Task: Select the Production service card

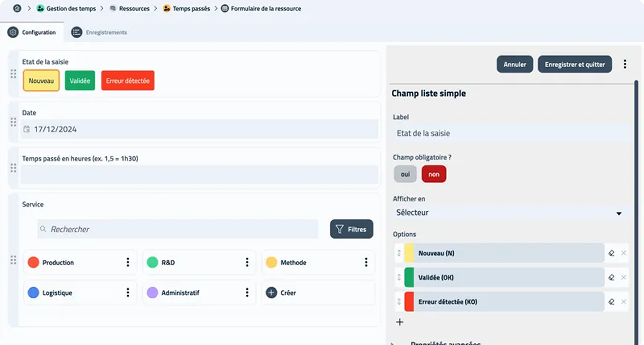Action: pyautogui.click(x=80, y=262)
